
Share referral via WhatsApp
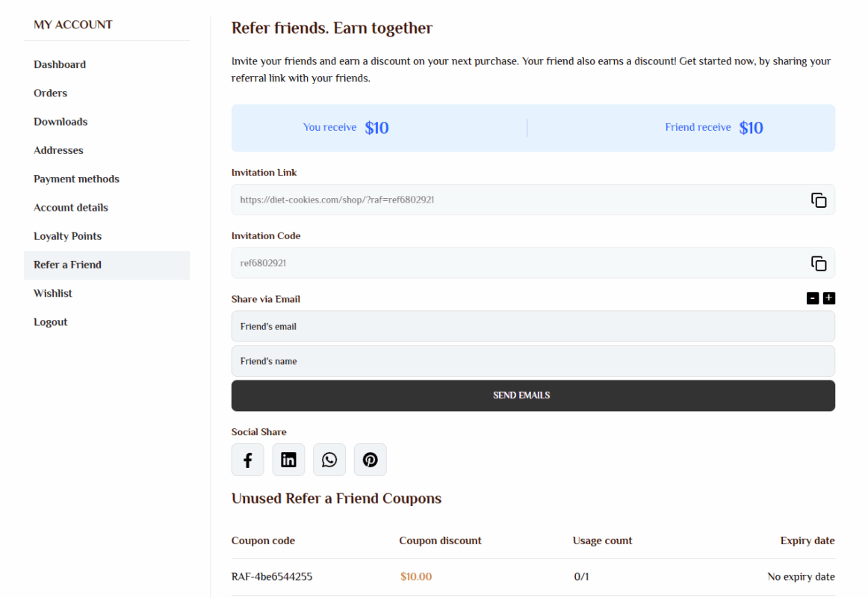(329, 460)
